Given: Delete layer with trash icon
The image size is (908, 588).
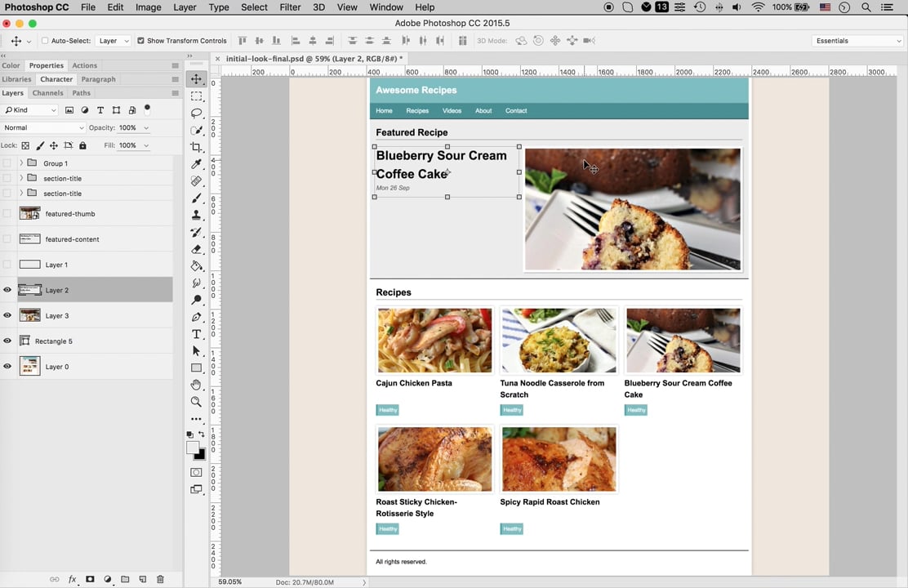Looking at the screenshot, I should 160,579.
